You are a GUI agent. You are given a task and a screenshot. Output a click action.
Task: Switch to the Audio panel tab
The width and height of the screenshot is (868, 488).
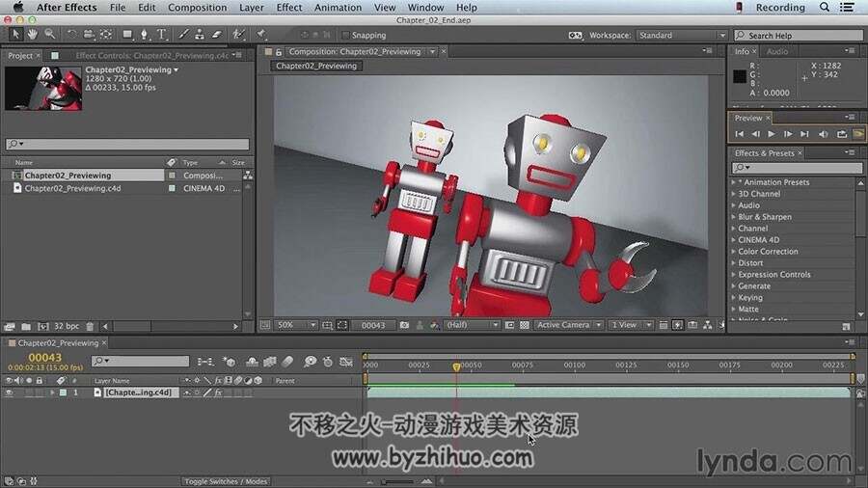(x=777, y=51)
